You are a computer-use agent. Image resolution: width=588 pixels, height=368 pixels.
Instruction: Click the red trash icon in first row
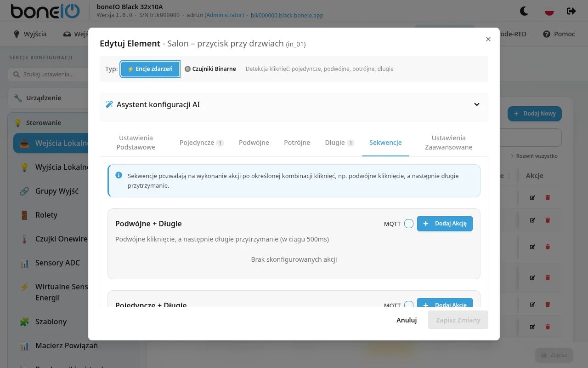click(548, 198)
